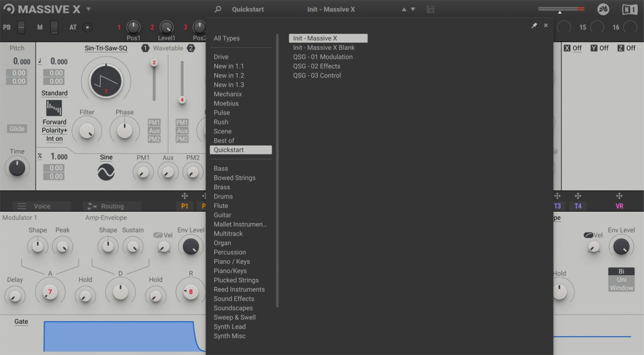Select Uni mode option
This screenshot has width=644, height=355.
pyautogui.click(x=621, y=280)
